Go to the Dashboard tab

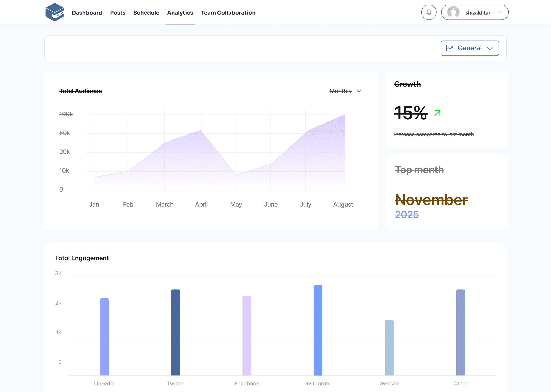[87, 13]
